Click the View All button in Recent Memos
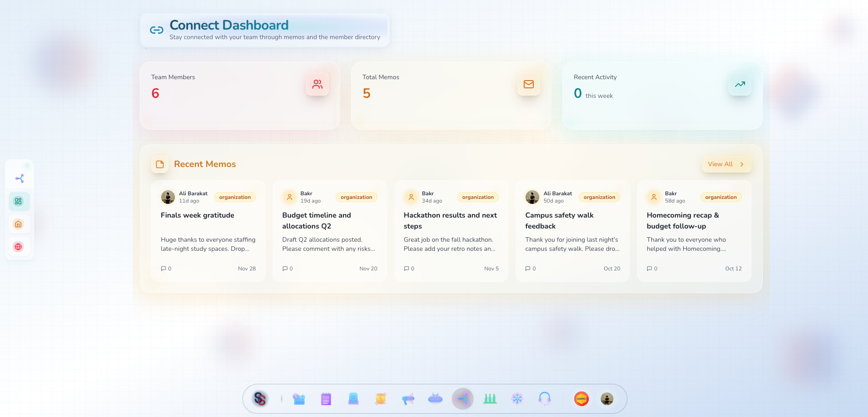The width and height of the screenshot is (868, 417). pyautogui.click(x=726, y=164)
